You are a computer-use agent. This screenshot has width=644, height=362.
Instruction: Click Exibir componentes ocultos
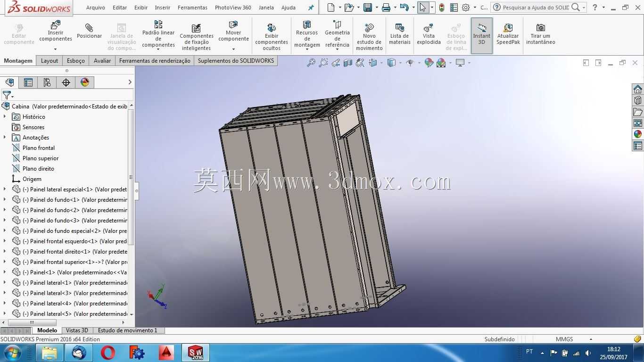tap(272, 36)
